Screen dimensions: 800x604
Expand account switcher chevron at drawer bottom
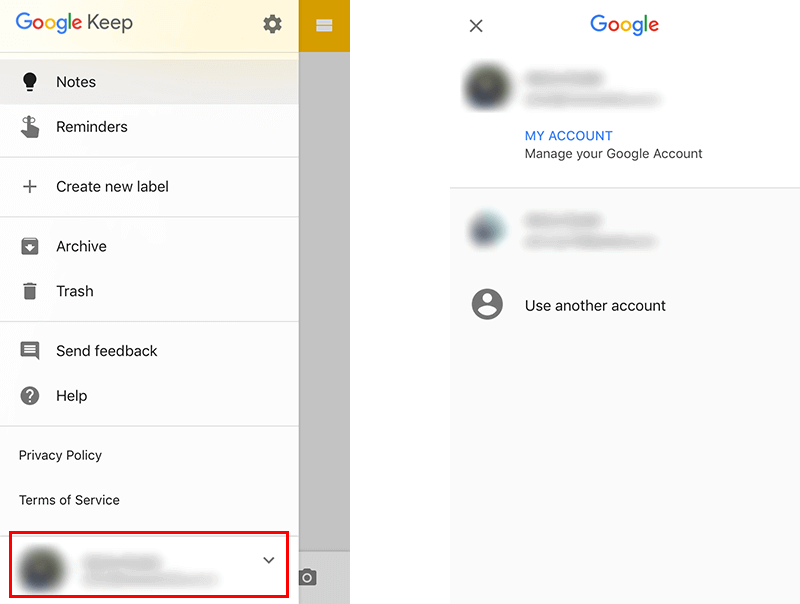pos(268,560)
